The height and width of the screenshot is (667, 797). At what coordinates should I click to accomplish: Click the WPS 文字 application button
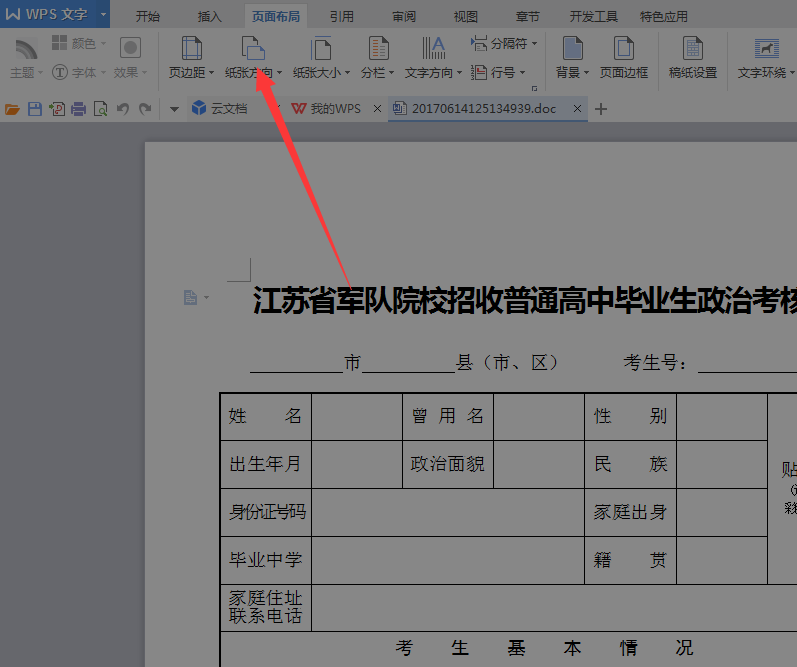[x=49, y=14]
